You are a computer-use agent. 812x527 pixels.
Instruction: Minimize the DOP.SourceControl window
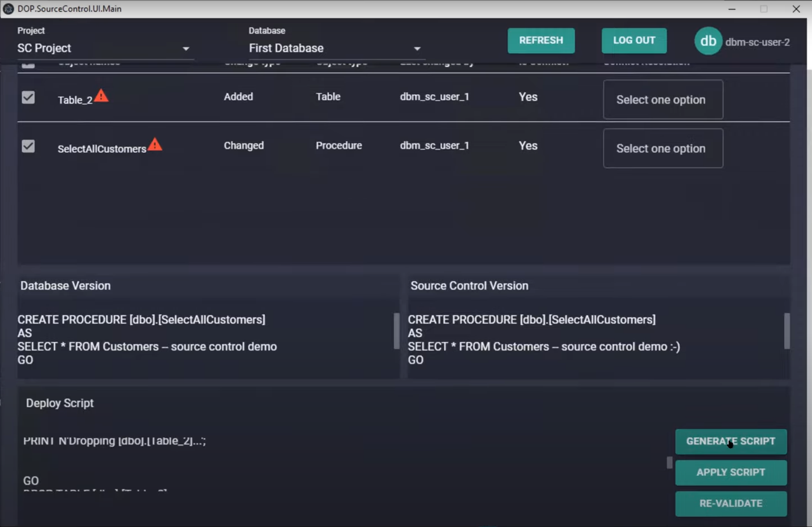(732, 9)
